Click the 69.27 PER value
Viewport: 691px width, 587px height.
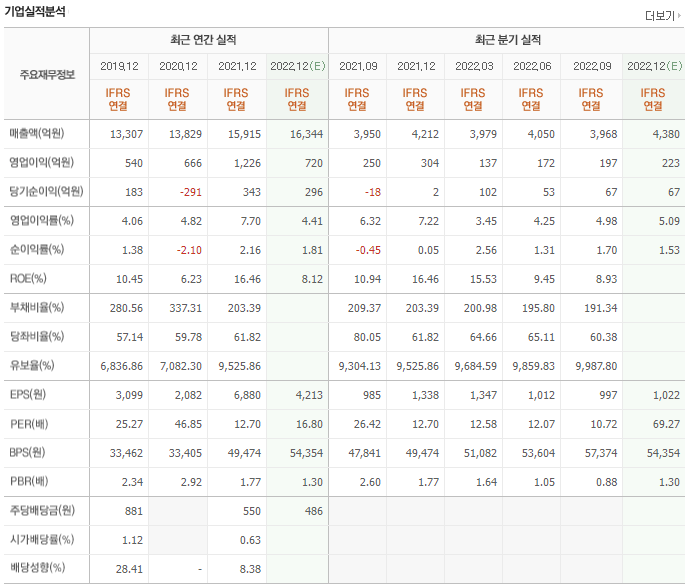click(666, 424)
